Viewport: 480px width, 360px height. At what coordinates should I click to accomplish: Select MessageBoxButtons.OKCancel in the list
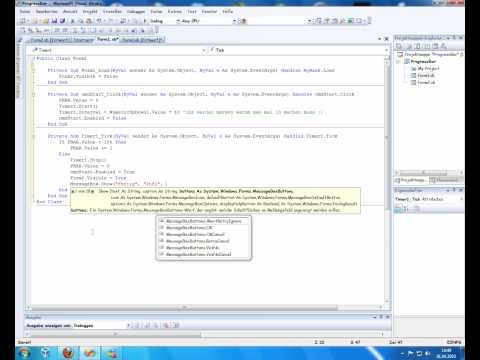click(204, 234)
